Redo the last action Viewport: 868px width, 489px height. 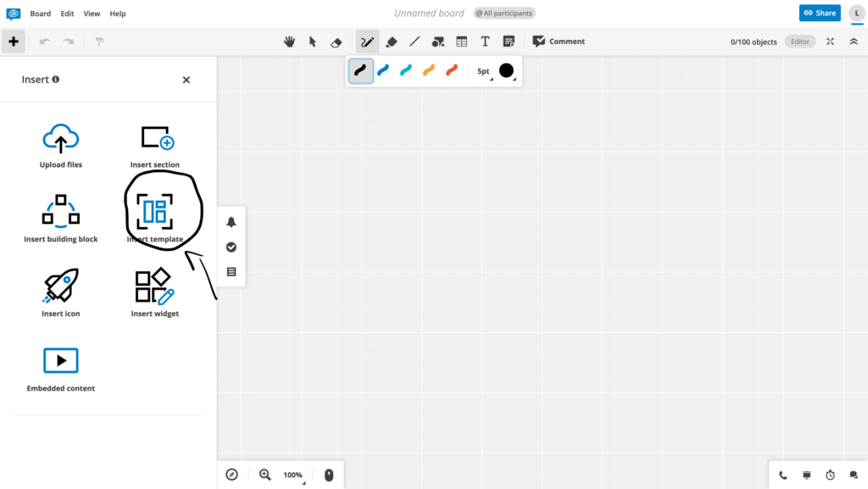68,42
